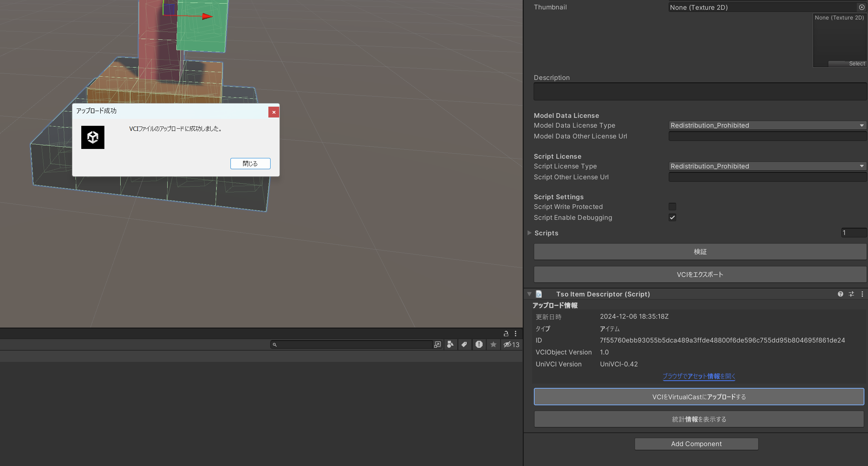Click the Search by Import Log Type icon
This screenshot has width=868, height=466.
(479, 345)
